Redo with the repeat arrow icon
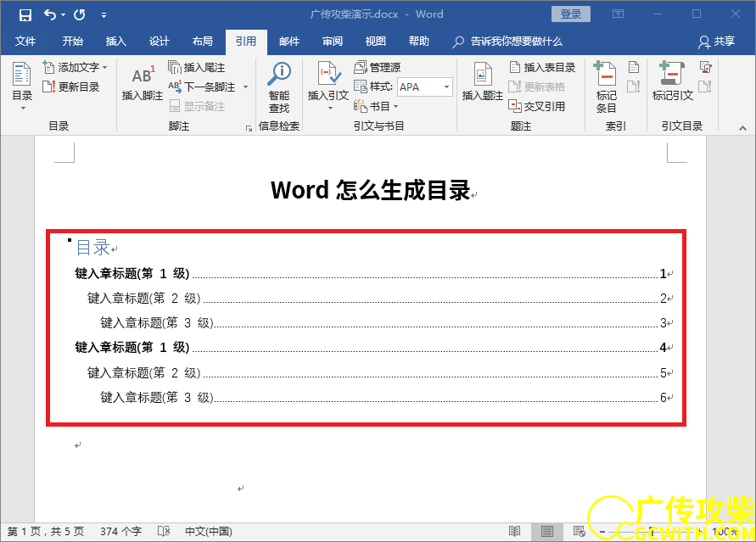The height and width of the screenshot is (542, 756). coord(80,15)
